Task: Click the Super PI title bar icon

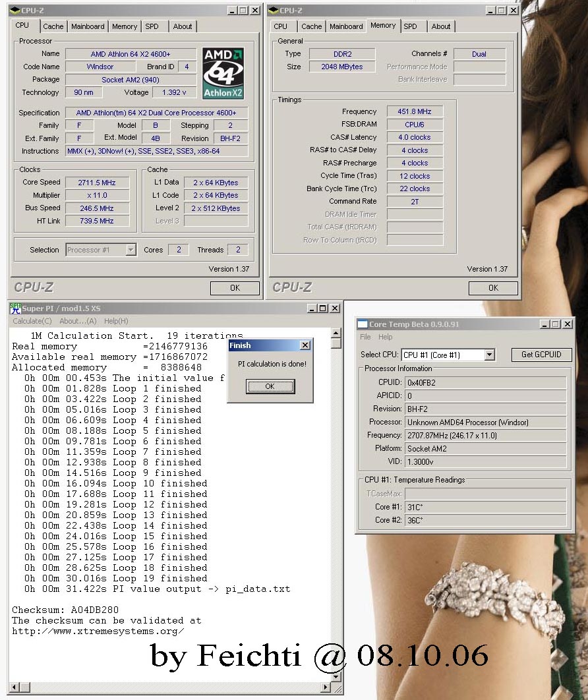Action: pos(16,308)
